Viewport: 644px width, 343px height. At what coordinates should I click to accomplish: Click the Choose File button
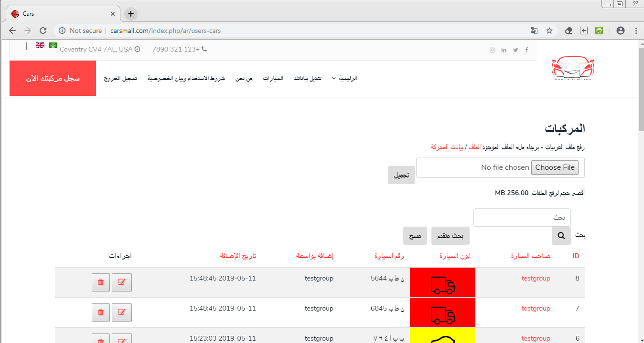(x=555, y=167)
